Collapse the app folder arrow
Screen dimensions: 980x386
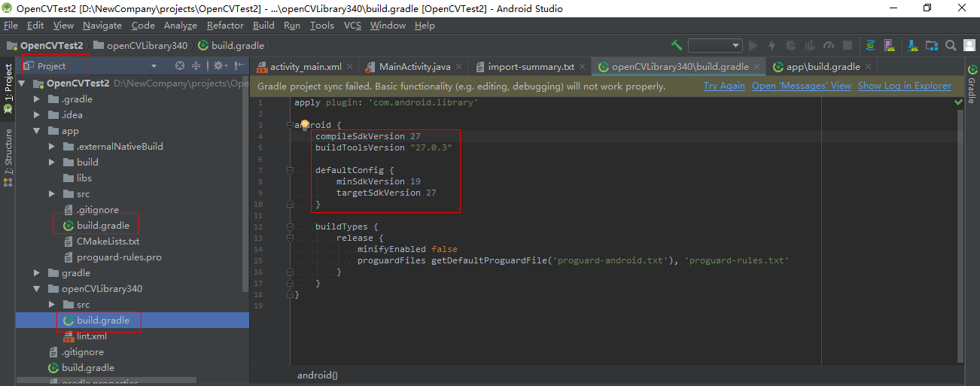tap(37, 131)
